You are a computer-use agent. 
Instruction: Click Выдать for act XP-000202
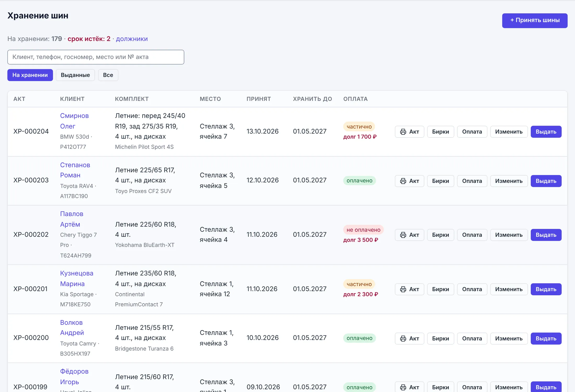tap(546, 235)
